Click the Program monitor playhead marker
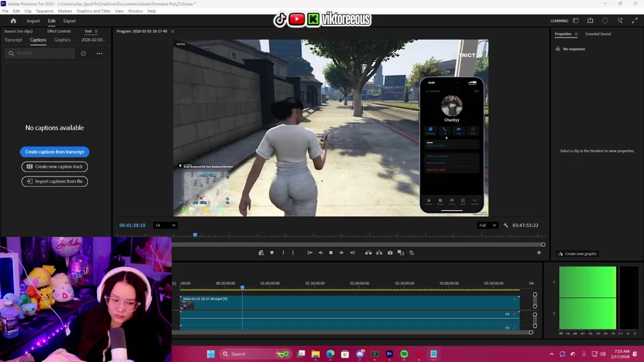 [195, 235]
